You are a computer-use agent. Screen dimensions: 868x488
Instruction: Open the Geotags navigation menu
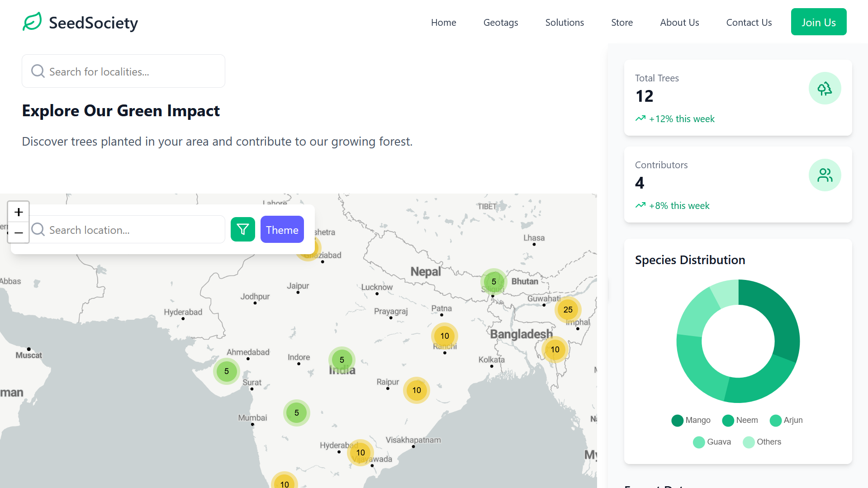tap(500, 22)
